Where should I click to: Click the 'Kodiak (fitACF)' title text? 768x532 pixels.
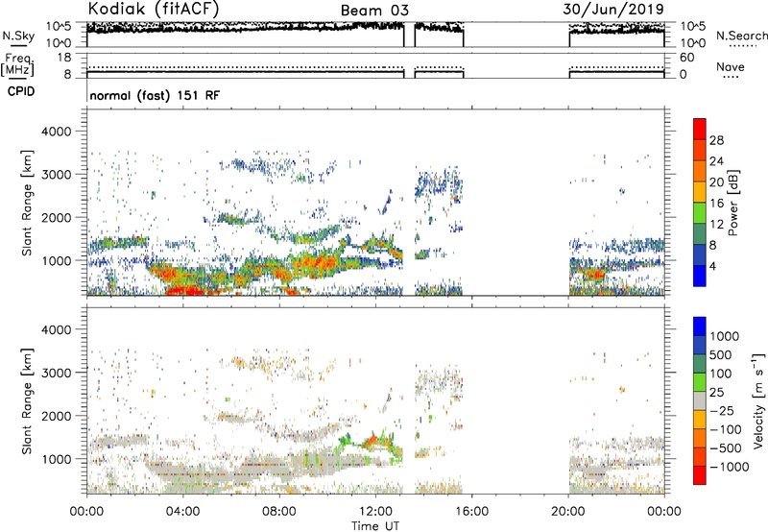pyautogui.click(x=154, y=9)
